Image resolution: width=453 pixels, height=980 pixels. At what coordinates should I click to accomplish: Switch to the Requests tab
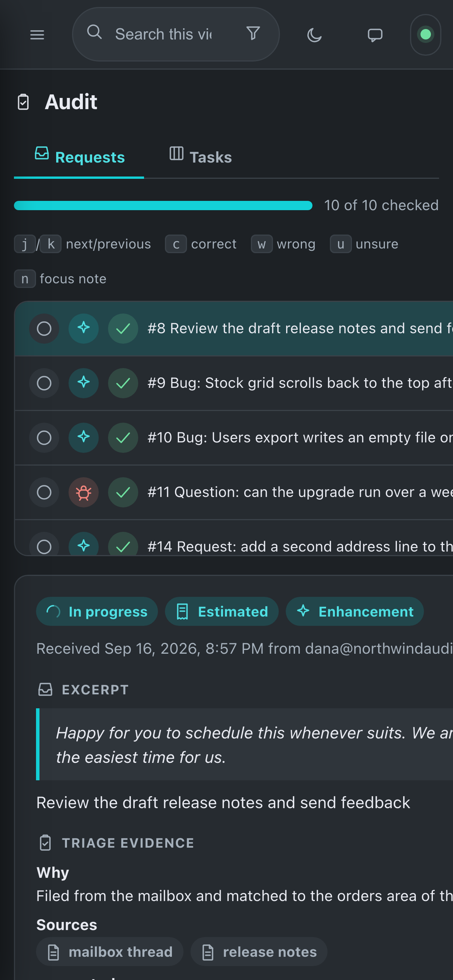pos(79,157)
